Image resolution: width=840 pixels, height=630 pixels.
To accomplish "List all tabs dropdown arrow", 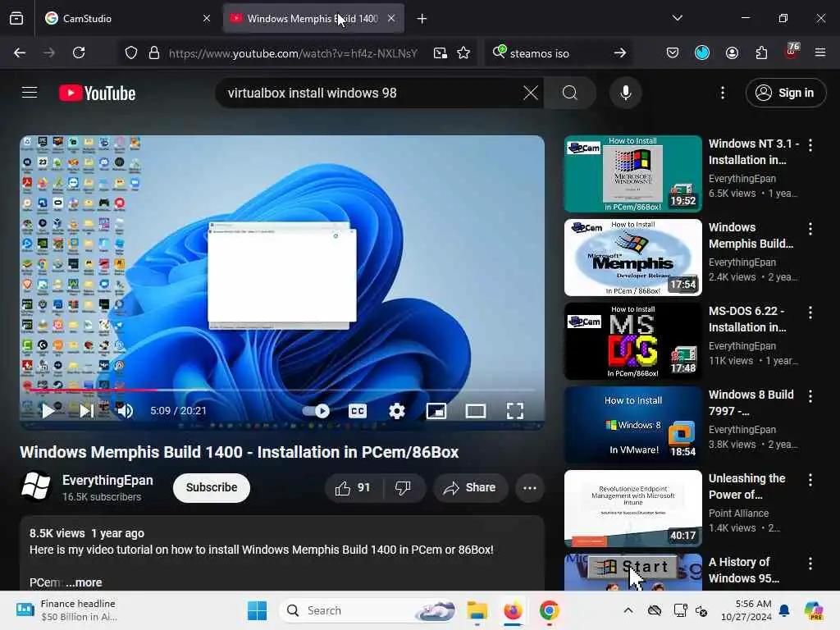I will (x=677, y=18).
